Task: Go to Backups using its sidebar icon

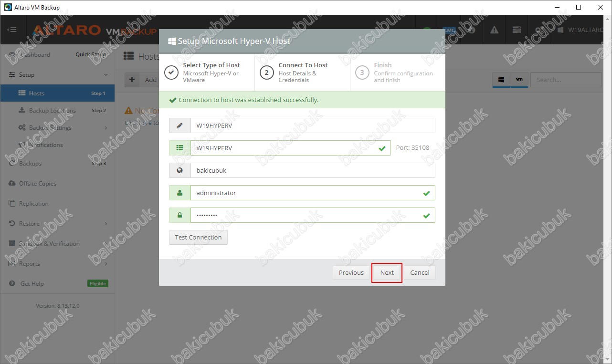Action: [12, 164]
